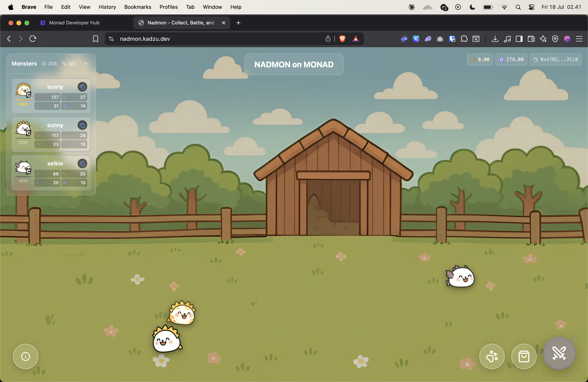Open Brave VPN shield icon
Viewport: 588px width, 382px height.
[x=555, y=39]
